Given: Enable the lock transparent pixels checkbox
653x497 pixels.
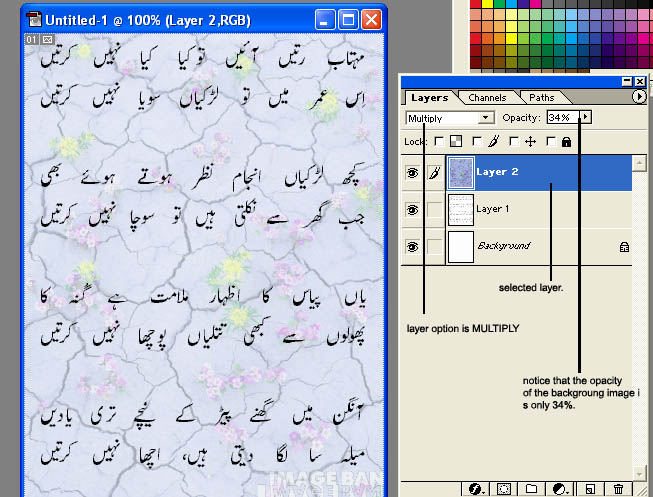Looking at the screenshot, I should point(439,141).
